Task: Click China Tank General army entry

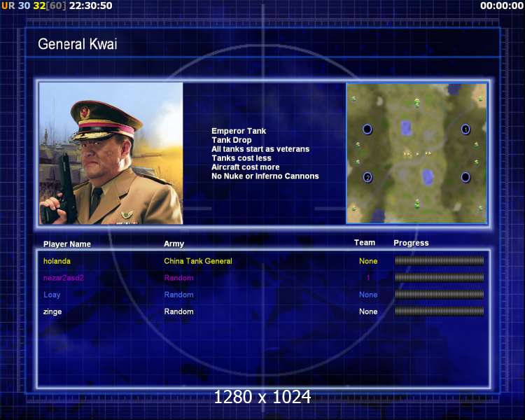Action: pyautogui.click(x=198, y=261)
